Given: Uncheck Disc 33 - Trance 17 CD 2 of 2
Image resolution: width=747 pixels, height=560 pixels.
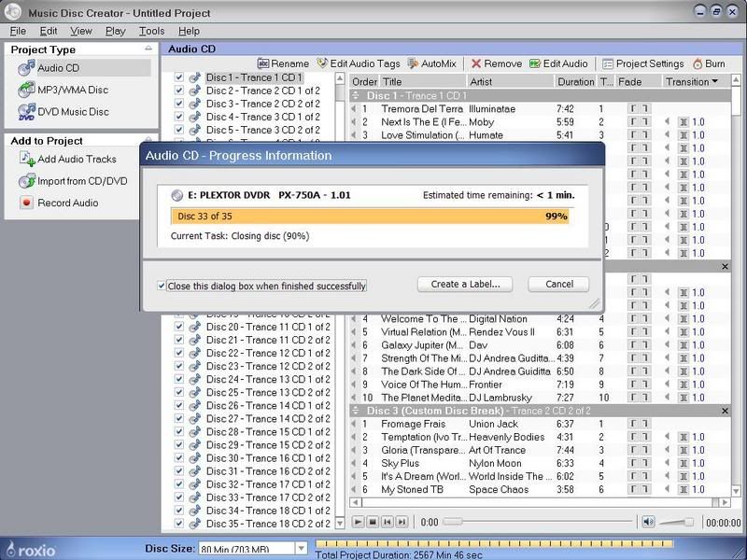Looking at the screenshot, I should tap(178, 497).
